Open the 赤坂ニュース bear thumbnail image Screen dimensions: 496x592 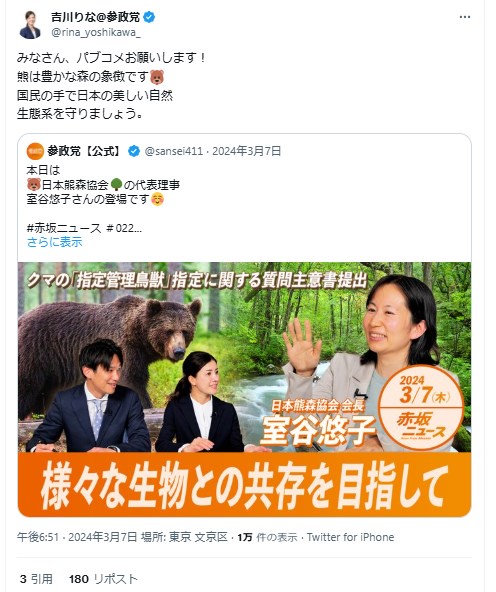(x=245, y=389)
